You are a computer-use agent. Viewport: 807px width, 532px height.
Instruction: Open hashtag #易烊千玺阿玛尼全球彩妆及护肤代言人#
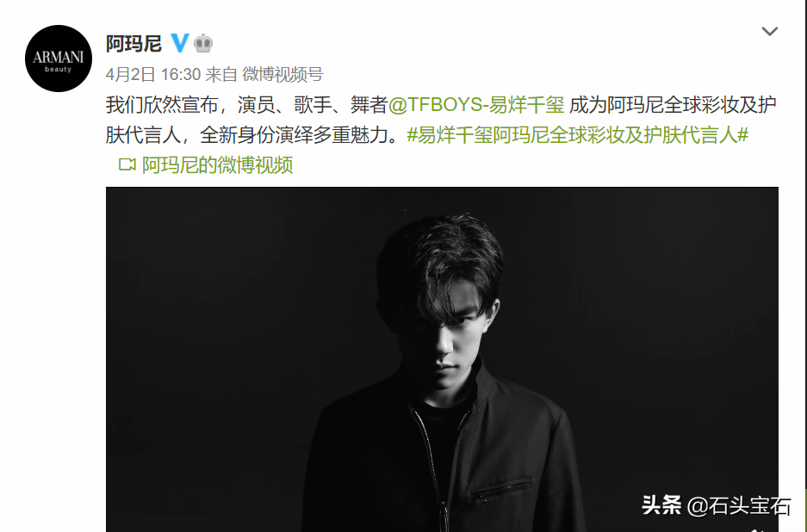(577, 135)
